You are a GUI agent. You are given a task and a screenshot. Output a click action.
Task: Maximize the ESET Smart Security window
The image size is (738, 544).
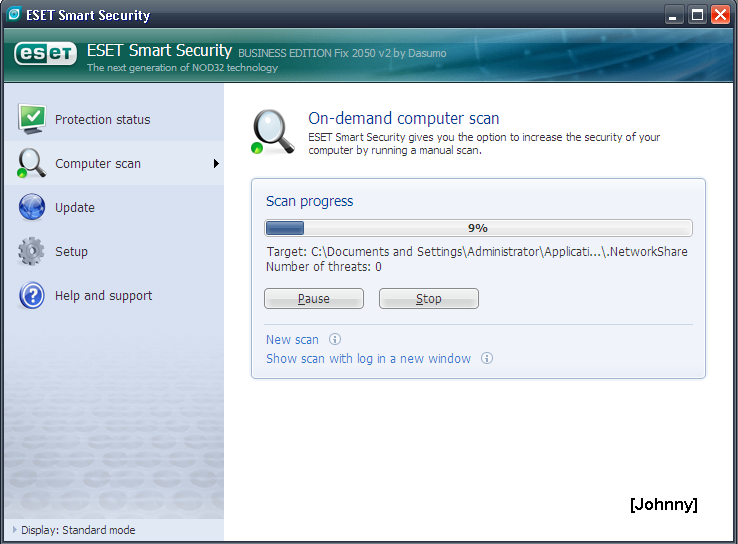tap(697, 15)
